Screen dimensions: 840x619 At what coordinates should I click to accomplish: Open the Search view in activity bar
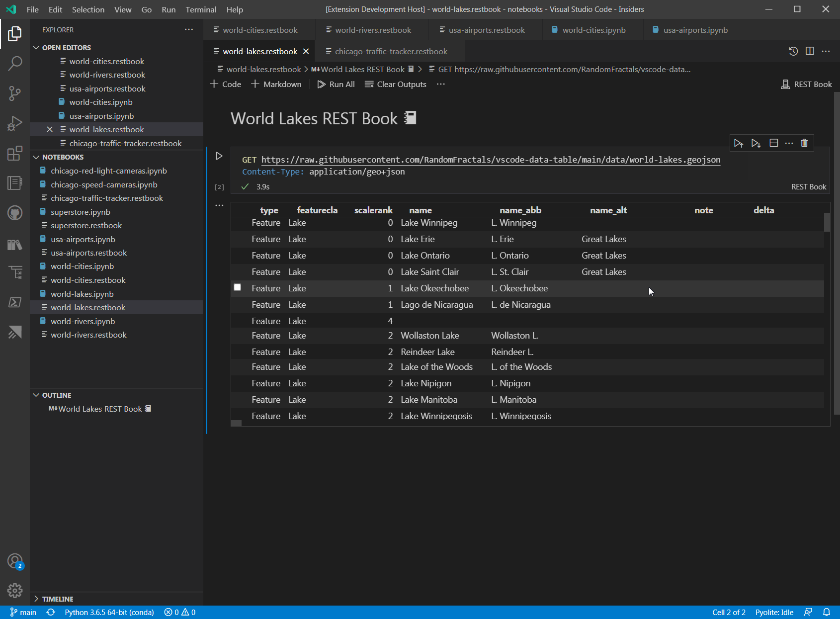click(15, 63)
